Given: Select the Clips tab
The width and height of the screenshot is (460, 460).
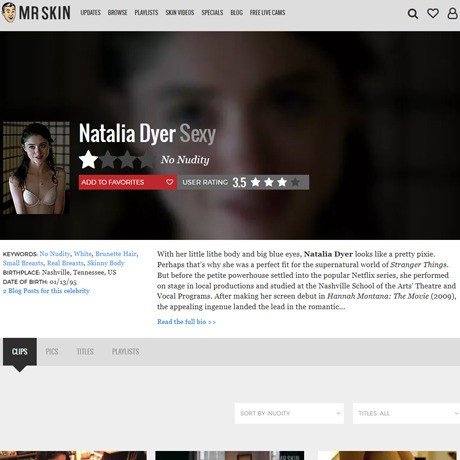Looking at the screenshot, I should click(x=20, y=352).
